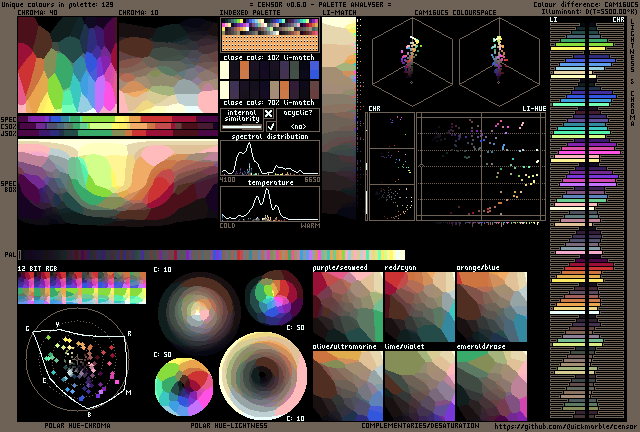Click the 'COMPLEMENTARIES/DESATURATION' caption

pos(420,425)
